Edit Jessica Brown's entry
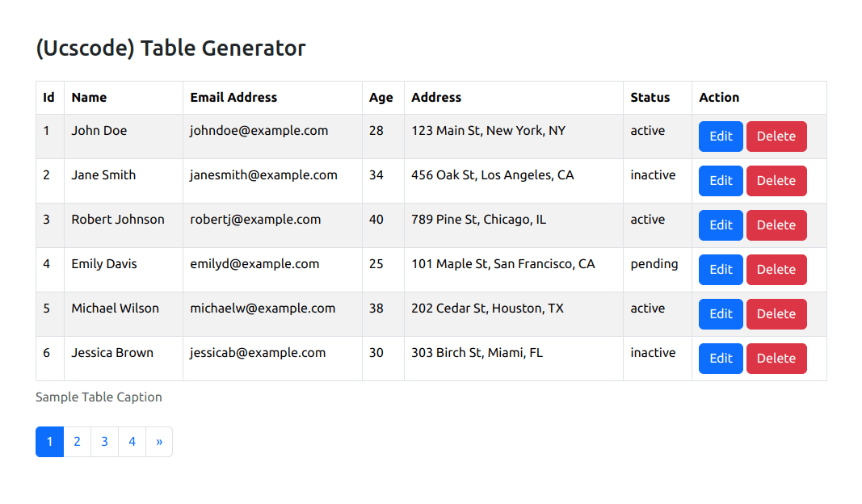The image size is (862, 504). coord(721,359)
